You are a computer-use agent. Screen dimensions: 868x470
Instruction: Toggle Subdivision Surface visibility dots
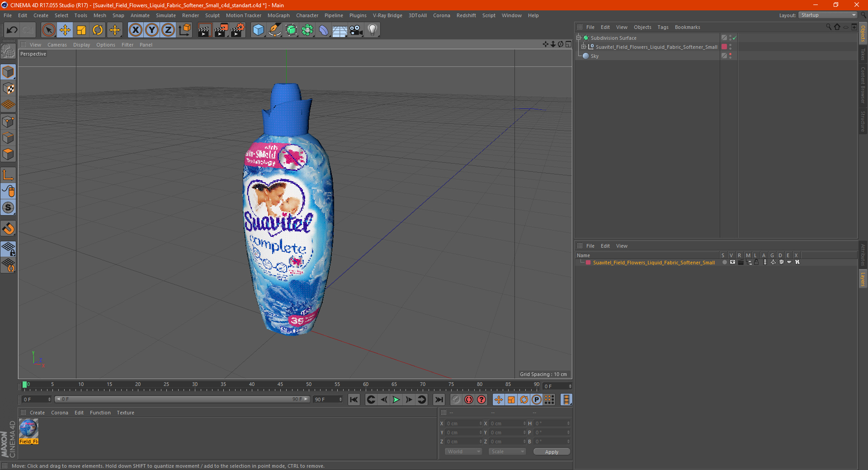coord(730,38)
